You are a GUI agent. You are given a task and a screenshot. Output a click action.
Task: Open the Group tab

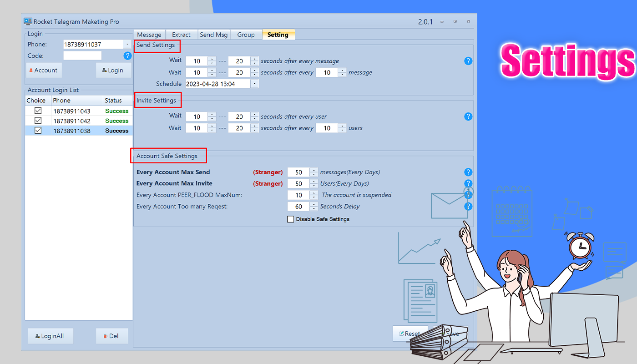click(x=246, y=34)
